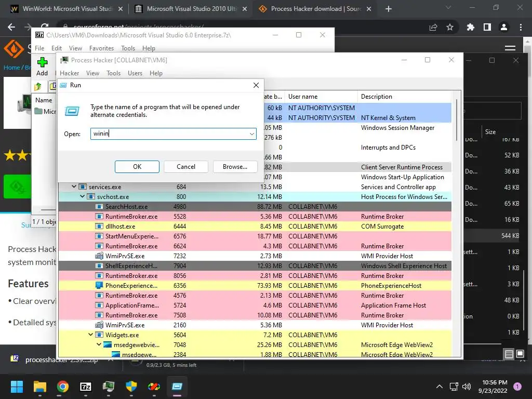Select StartMenuExperie... process
This screenshot has width=532, height=399.
pyautogui.click(x=255, y=236)
